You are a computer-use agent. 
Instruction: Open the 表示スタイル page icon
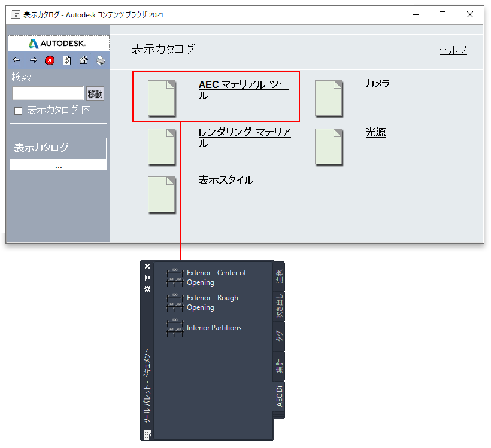162,195
